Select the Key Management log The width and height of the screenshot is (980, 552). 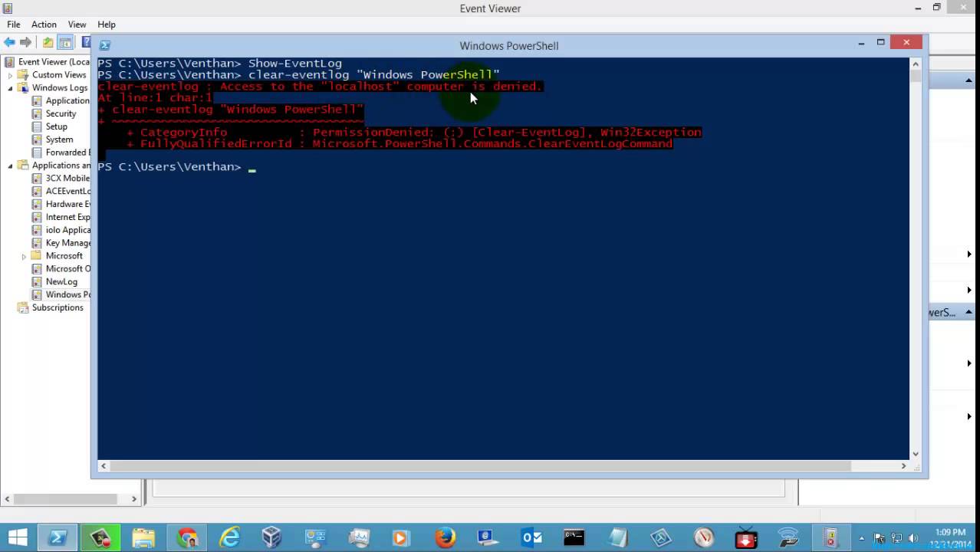click(61, 243)
